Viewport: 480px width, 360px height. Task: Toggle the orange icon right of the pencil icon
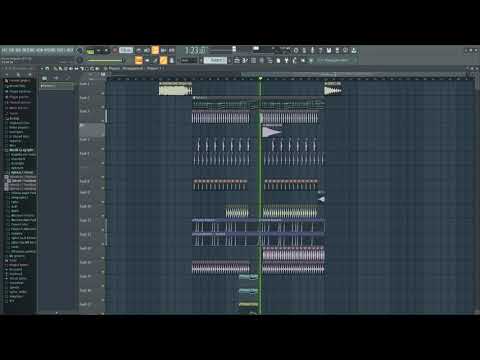tap(163, 60)
